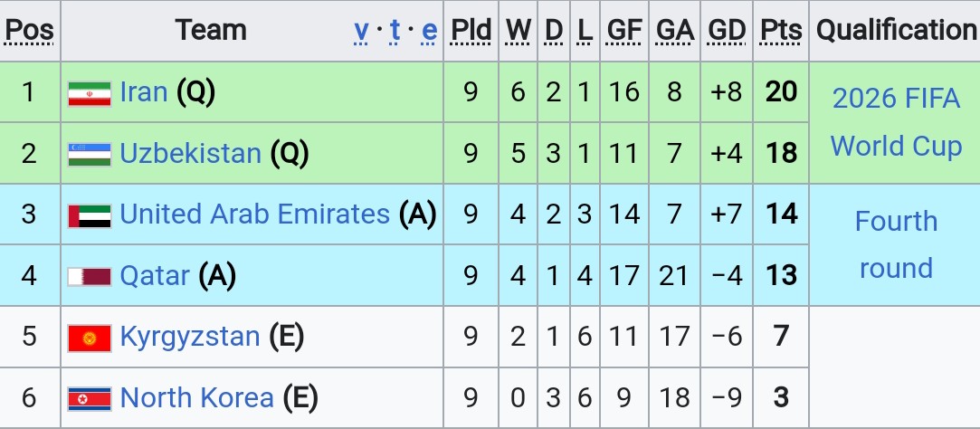Click the Qatar flag icon
980x429 pixels.
90,276
